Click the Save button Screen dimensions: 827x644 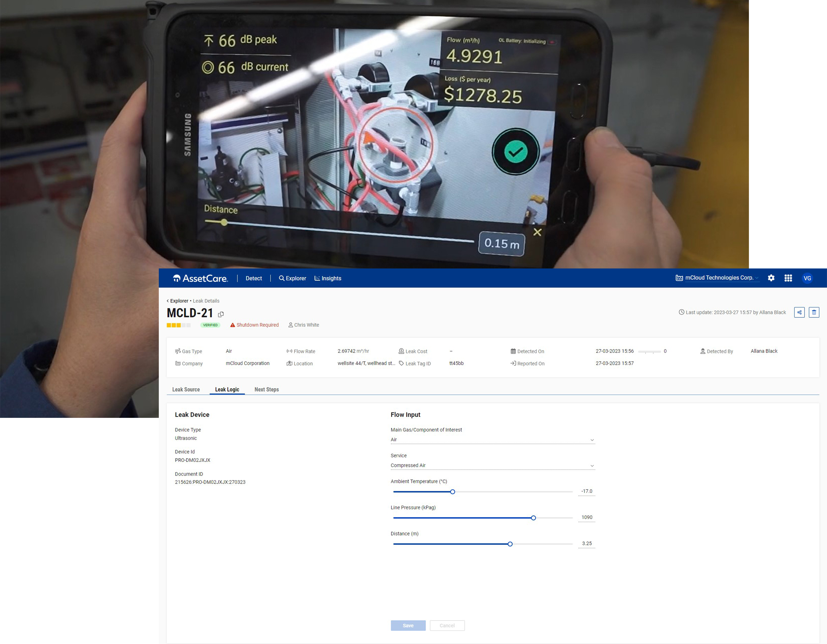tap(408, 625)
